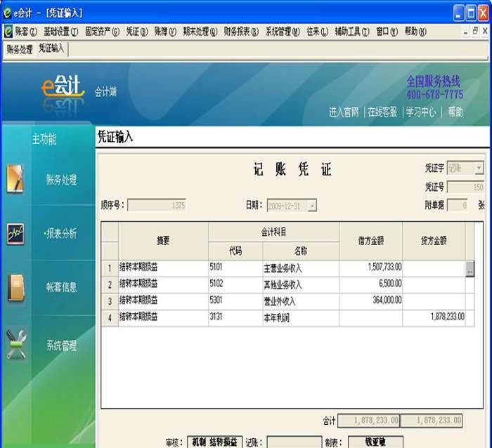Click the 制表 field 钱亚敏
This screenshot has height=448, width=492.
point(375,442)
